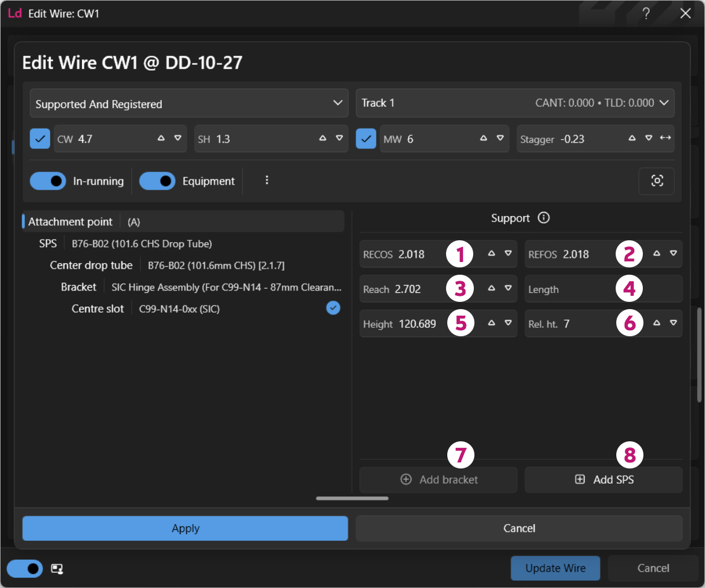The width and height of the screenshot is (705, 588).
Task: Click the display icon beside bottom toggle
Action: tap(57, 569)
